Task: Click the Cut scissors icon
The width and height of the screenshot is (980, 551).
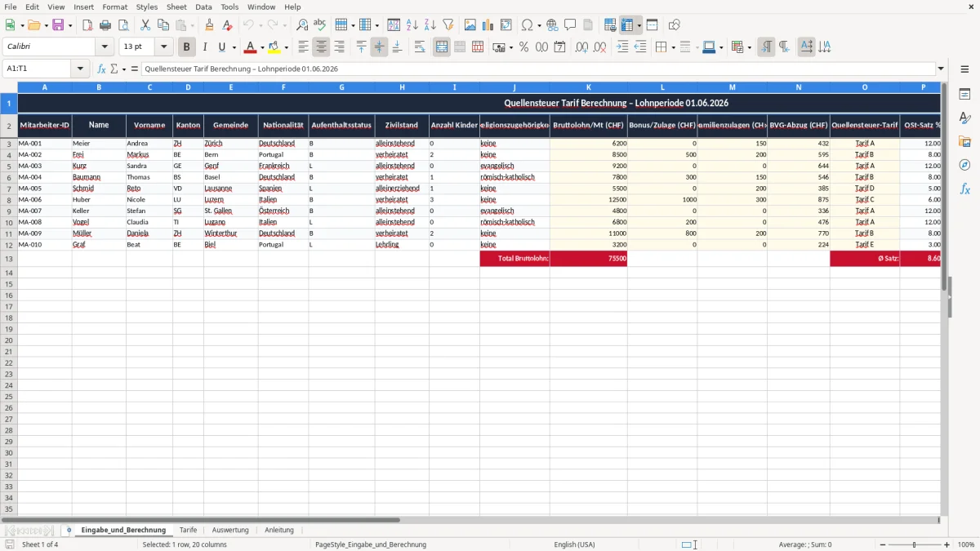Action: (x=145, y=25)
